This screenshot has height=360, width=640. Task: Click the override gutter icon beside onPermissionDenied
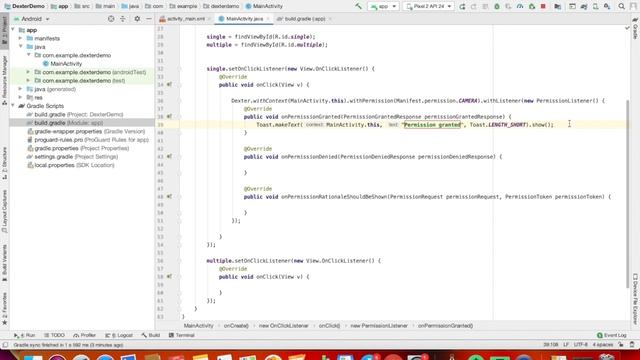(169, 157)
